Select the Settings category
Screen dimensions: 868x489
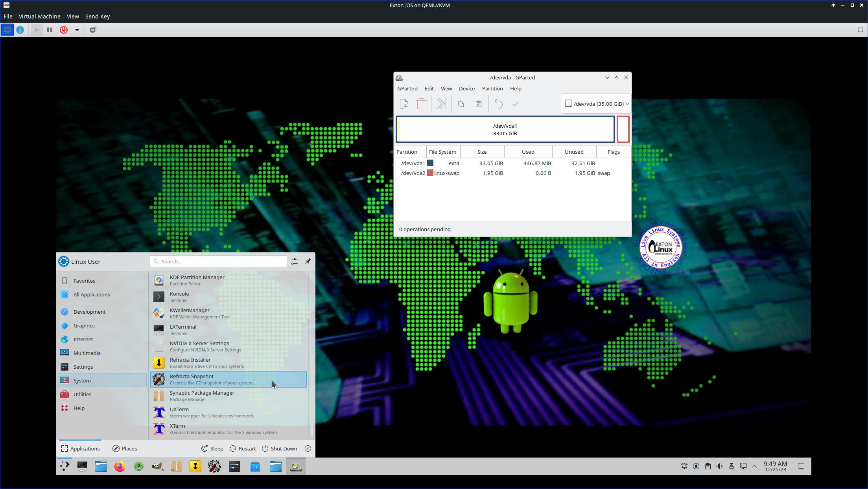tap(102, 367)
